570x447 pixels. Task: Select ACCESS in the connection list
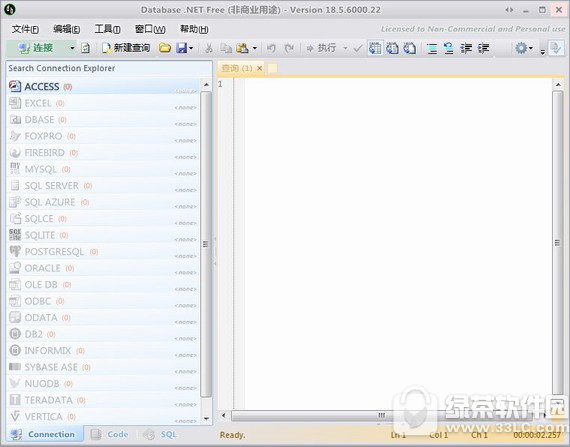tap(103, 86)
